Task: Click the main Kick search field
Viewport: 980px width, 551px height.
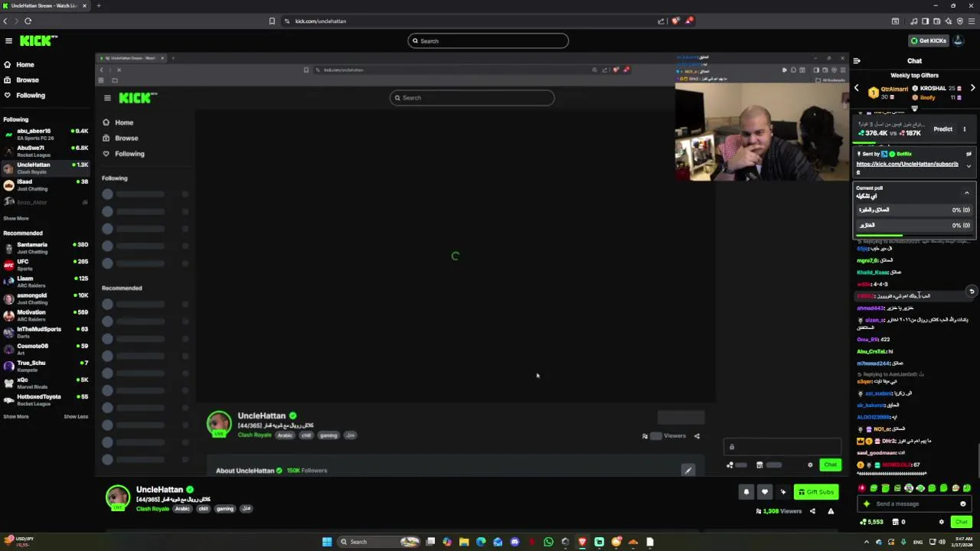Action: pyautogui.click(x=488, y=41)
